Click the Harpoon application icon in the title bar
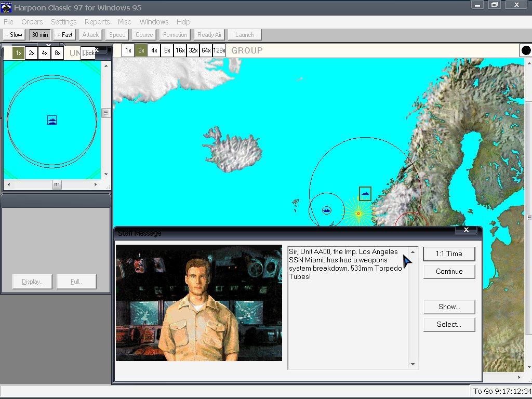This screenshot has width=532, height=399. (6, 7)
